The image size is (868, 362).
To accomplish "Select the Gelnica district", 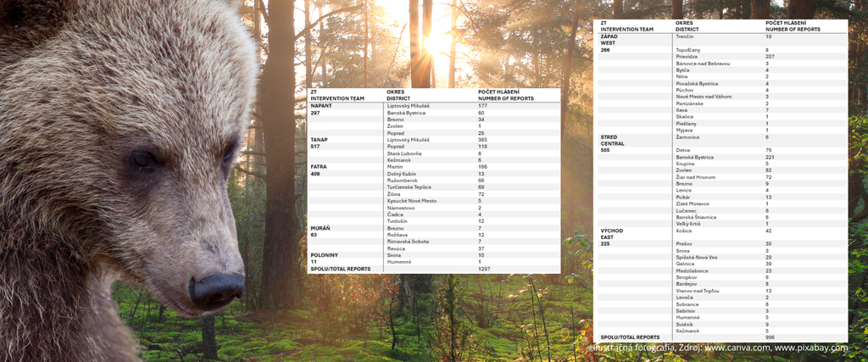I will point(686,264).
